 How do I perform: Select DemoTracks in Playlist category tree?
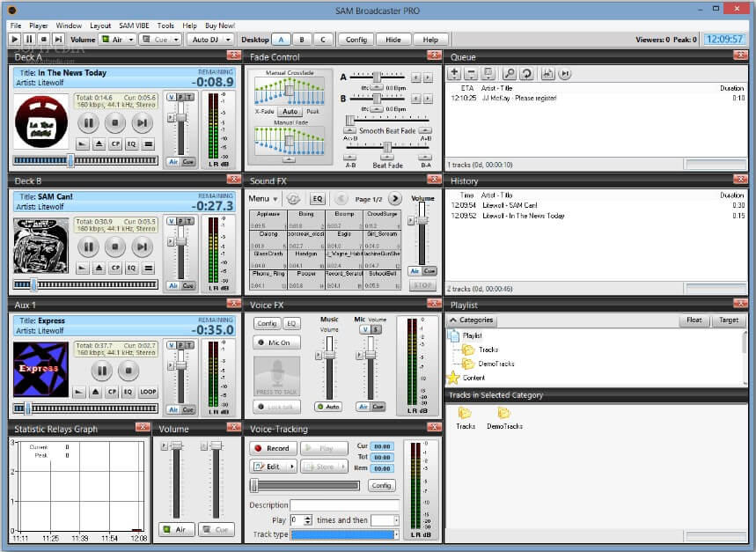pyautogui.click(x=496, y=364)
